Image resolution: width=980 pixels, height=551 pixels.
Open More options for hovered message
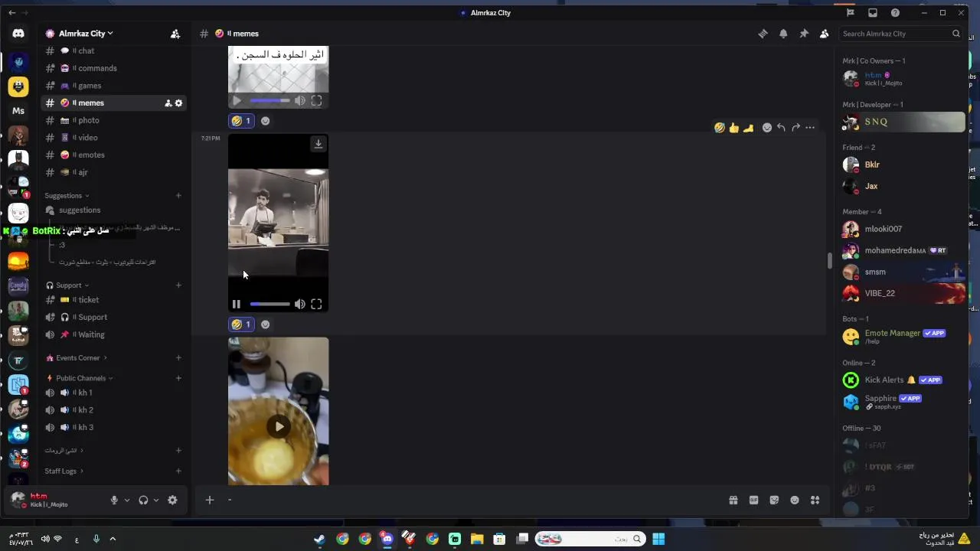pos(810,128)
